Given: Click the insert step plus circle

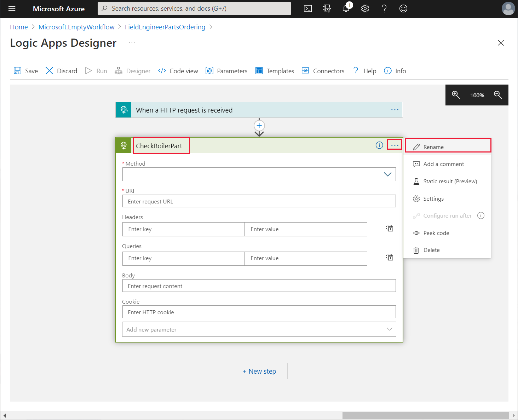Looking at the screenshot, I should coord(259,126).
